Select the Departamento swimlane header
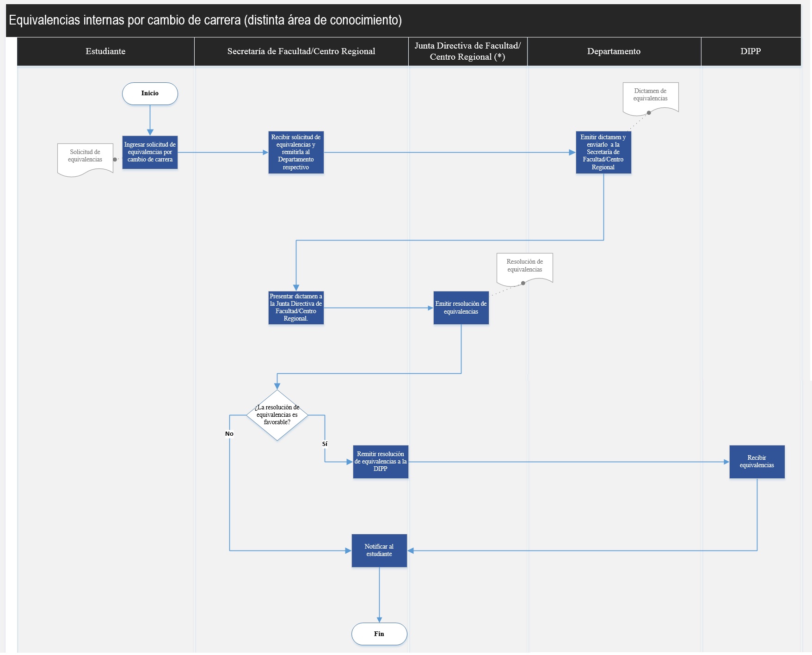The height and width of the screenshot is (655, 812). click(x=614, y=51)
